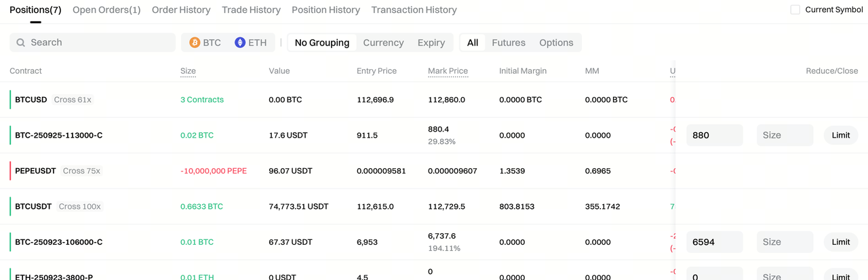Open the BTCUSDT contract link
The image size is (868, 280).
point(33,207)
